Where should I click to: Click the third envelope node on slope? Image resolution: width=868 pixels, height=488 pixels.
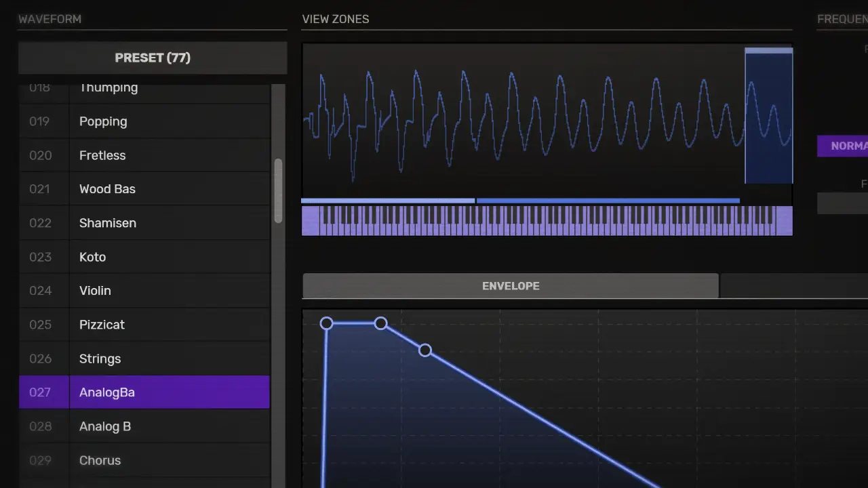tap(425, 350)
